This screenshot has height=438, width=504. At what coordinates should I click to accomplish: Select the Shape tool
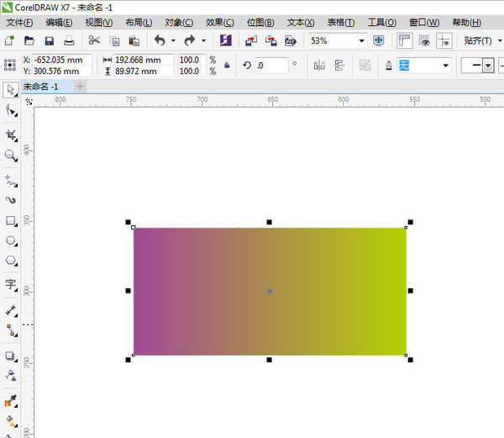11,111
